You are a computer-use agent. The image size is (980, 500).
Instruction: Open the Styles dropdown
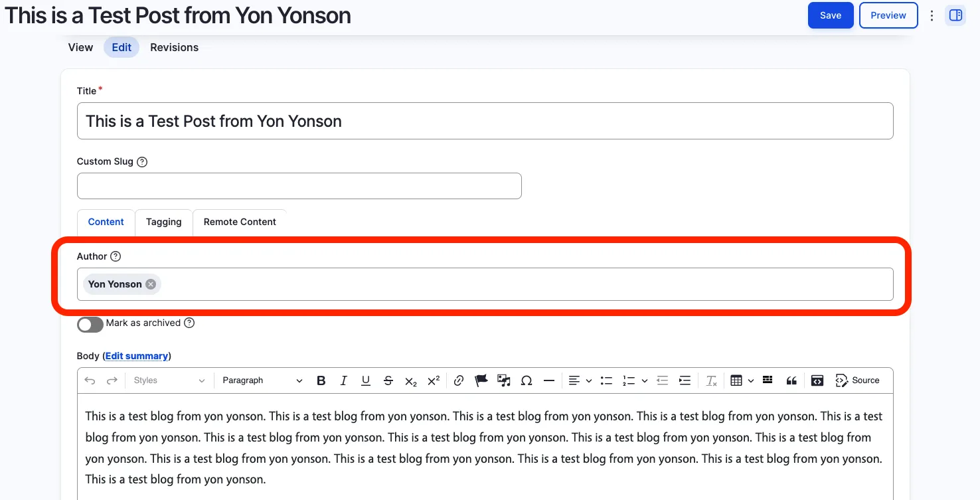(x=169, y=380)
